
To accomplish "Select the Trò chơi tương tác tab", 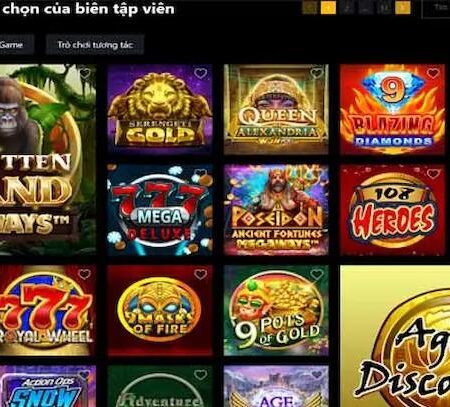I will click(x=95, y=44).
